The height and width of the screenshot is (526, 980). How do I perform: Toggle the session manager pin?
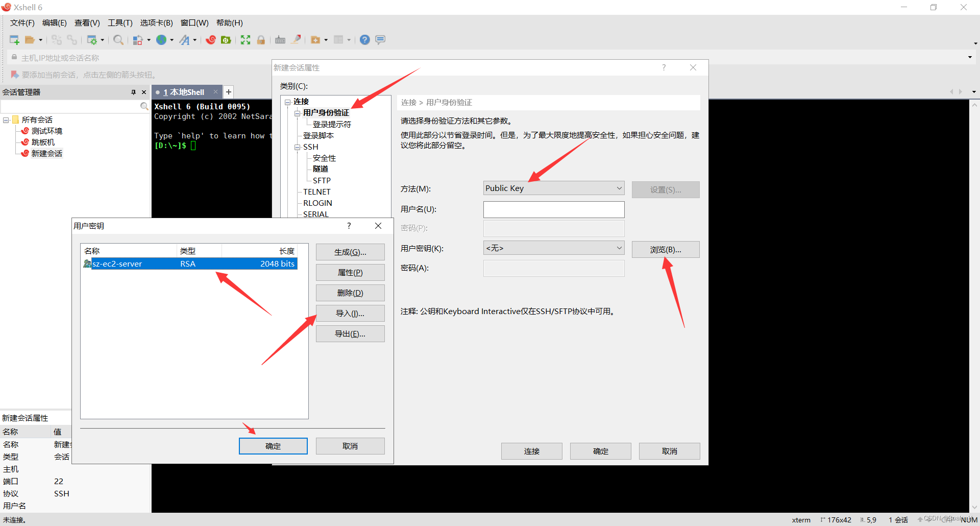point(134,92)
